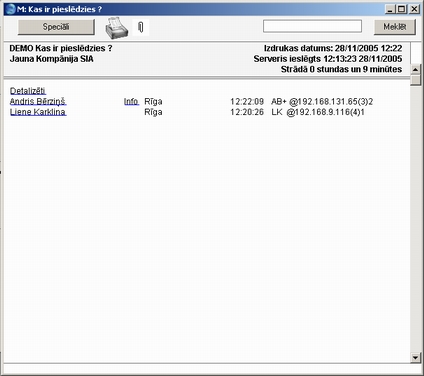Maximize the Kas ir pieslēdzies window

(x=402, y=9)
